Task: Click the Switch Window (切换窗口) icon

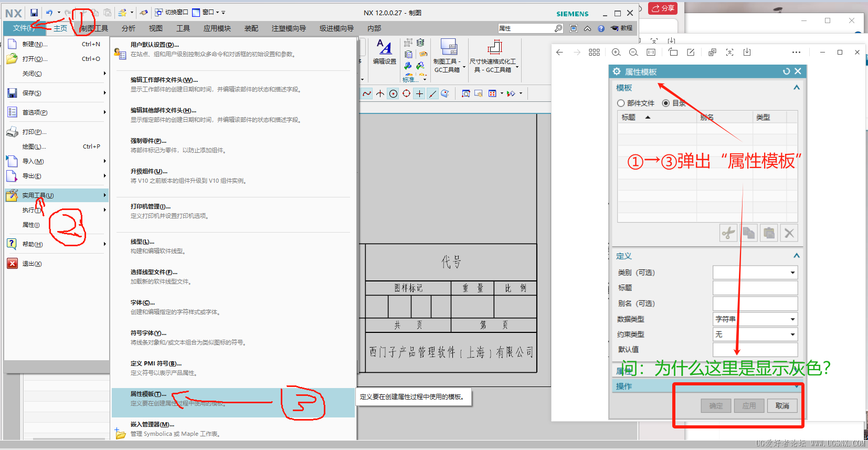Action: 158,12
